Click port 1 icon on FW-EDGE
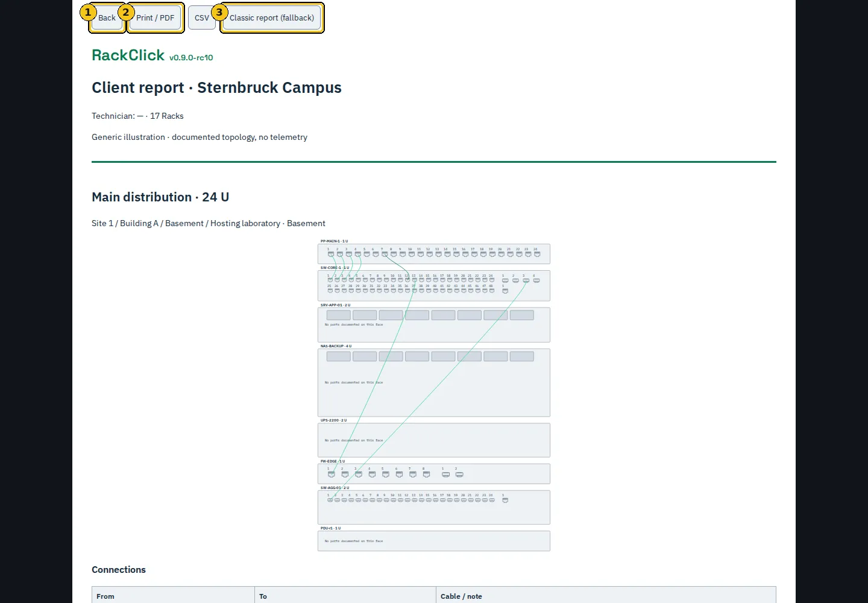Viewport: 868px width, 603px height. click(332, 475)
